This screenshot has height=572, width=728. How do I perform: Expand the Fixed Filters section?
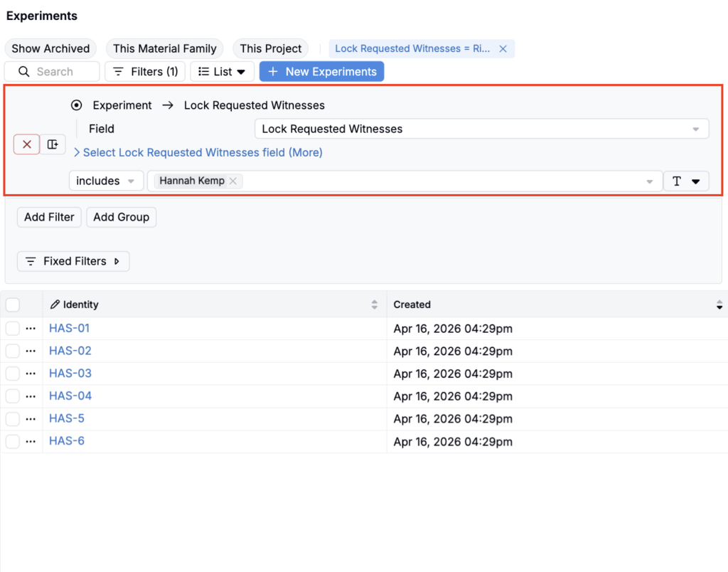coord(73,261)
